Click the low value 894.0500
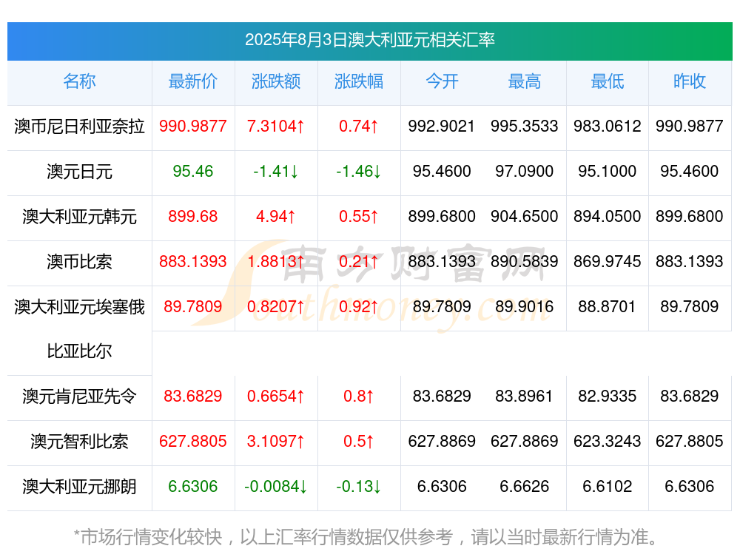 pyautogui.click(x=608, y=217)
